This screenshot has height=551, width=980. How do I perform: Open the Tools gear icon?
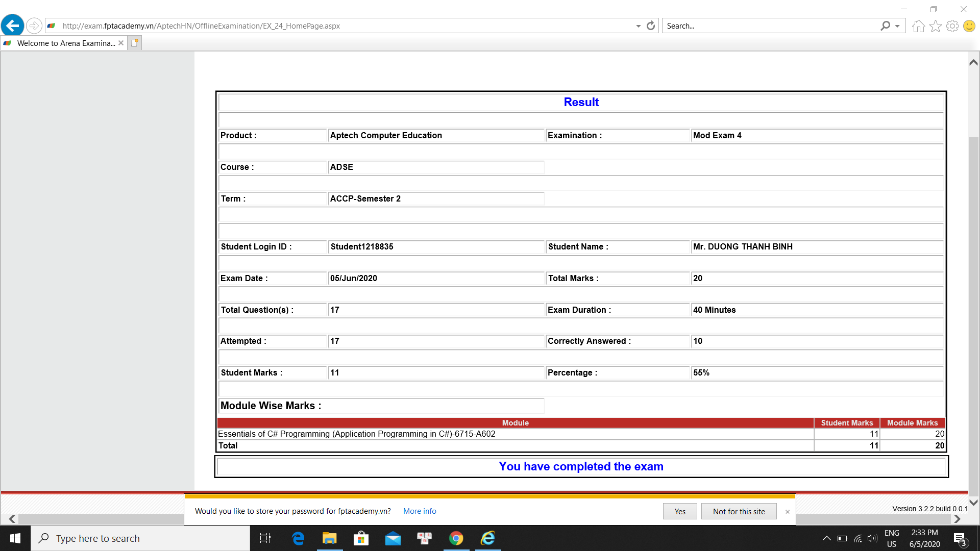[952, 26]
